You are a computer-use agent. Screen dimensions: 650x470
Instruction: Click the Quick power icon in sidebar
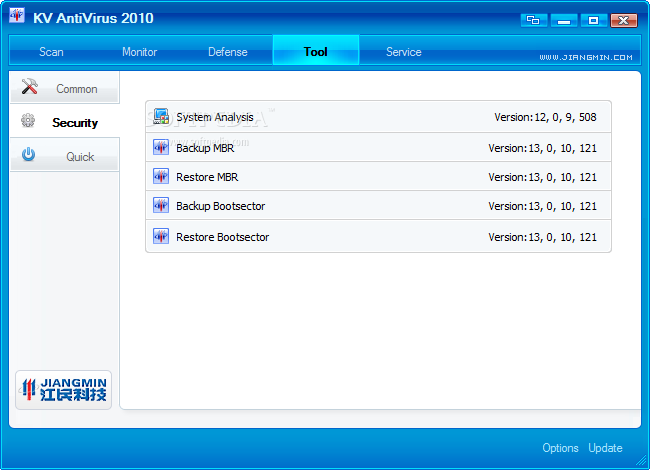(x=28, y=155)
